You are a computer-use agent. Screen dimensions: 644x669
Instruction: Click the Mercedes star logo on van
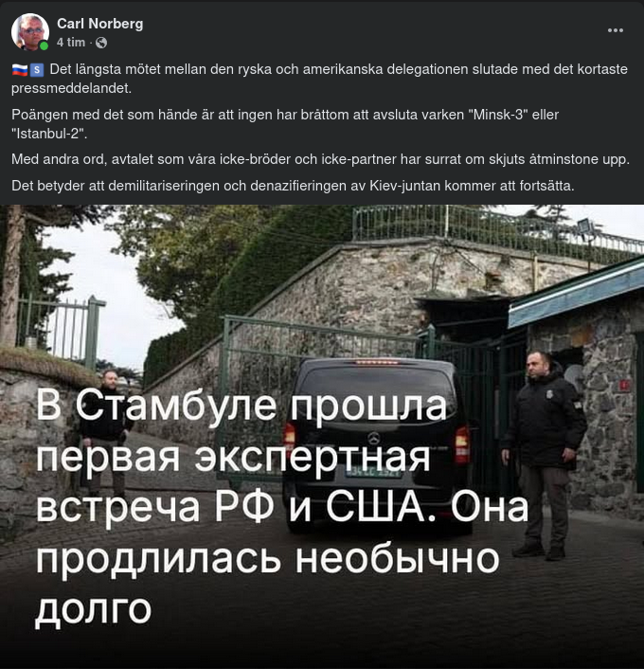374,438
